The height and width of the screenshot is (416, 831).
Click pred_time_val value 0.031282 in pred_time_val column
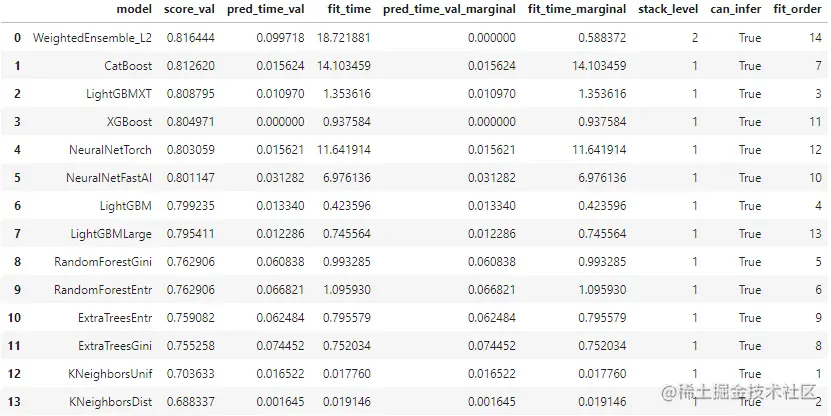click(x=280, y=178)
